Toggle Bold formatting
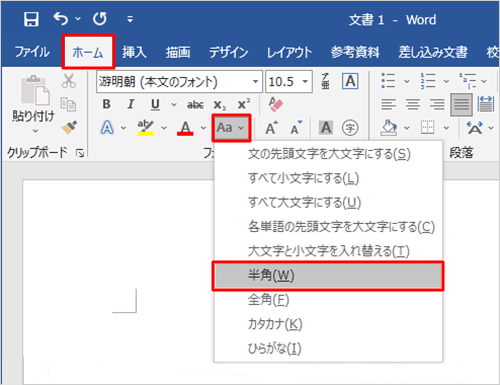This screenshot has width=500, height=385. tap(107, 104)
